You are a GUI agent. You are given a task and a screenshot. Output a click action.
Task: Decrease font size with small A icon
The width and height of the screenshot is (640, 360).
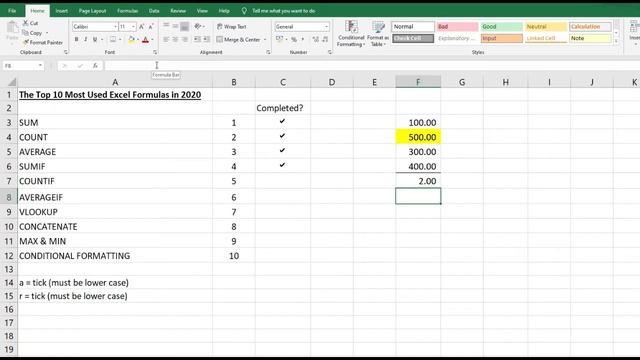click(151, 27)
